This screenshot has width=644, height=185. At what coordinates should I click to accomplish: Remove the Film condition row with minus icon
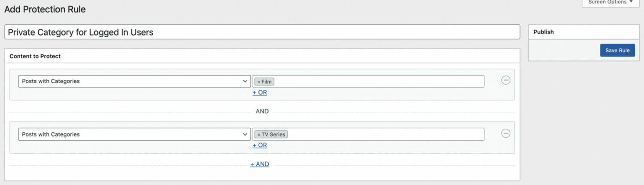(506, 80)
